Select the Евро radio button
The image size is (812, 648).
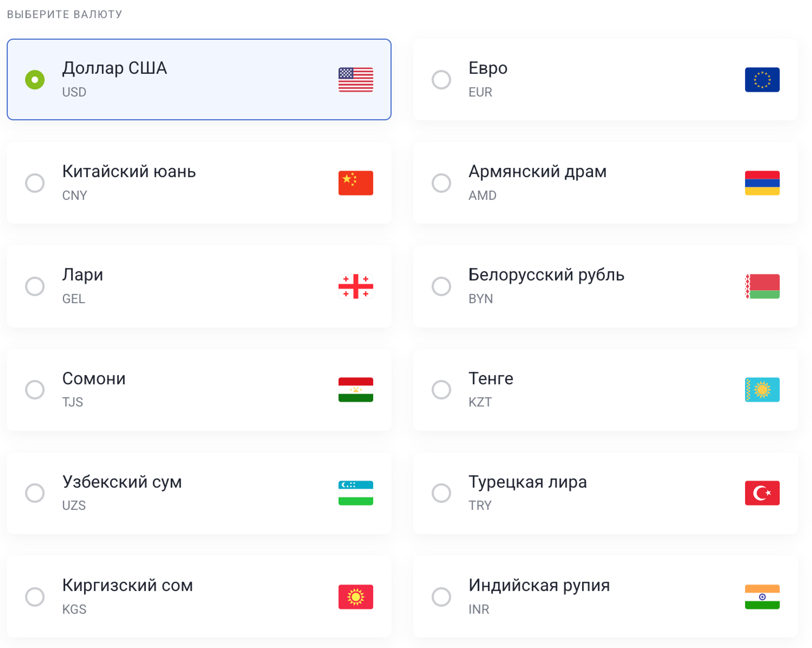click(441, 80)
